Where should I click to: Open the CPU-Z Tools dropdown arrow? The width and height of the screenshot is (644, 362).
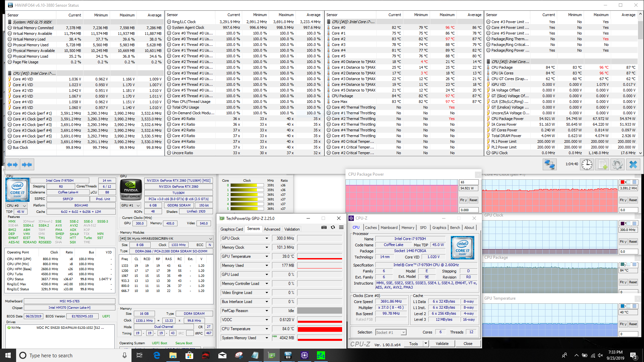tap(426, 344)
